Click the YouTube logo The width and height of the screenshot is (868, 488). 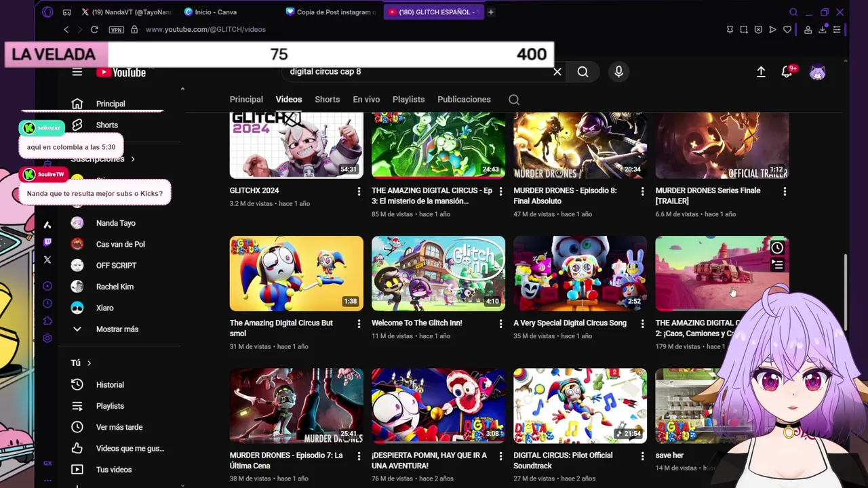tap(121, 73)
